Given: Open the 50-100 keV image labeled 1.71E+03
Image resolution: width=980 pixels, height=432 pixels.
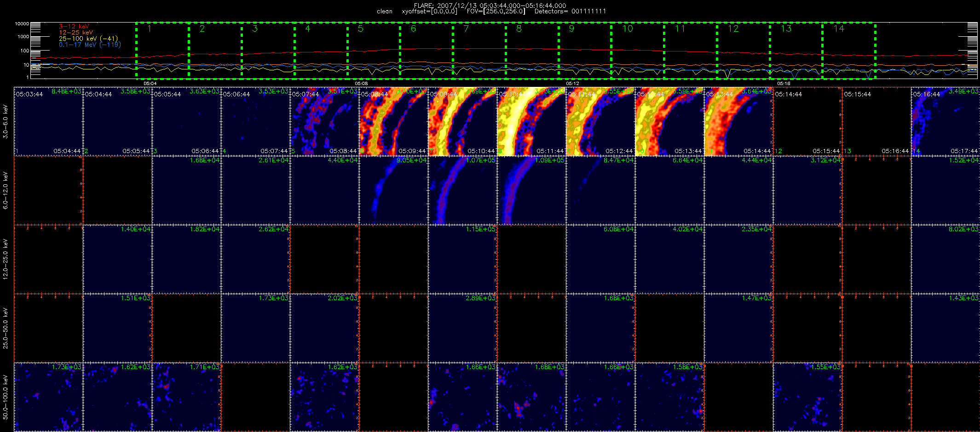Looking at the screenshot, I should 186,397.
